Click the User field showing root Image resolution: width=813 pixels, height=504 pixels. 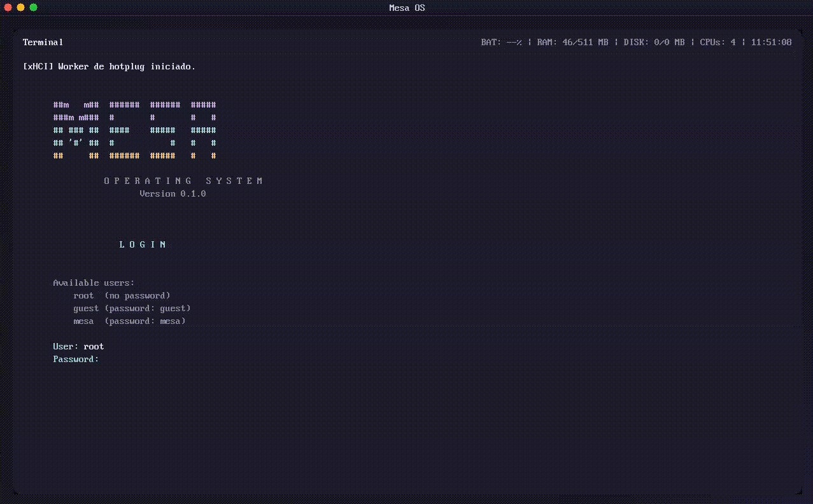pos(78,347)
